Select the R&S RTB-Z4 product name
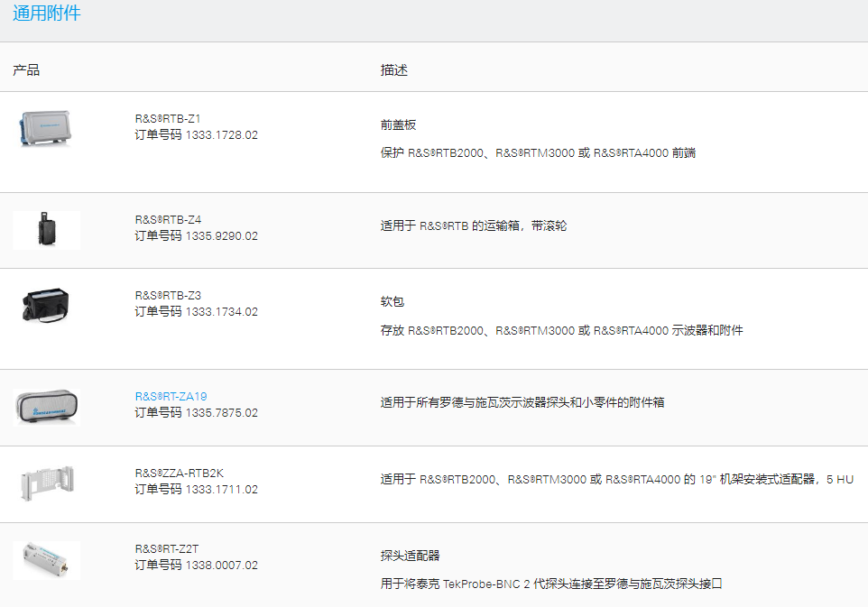The height and width of the screenshot is (607, 868). click(x=168, y=219)
